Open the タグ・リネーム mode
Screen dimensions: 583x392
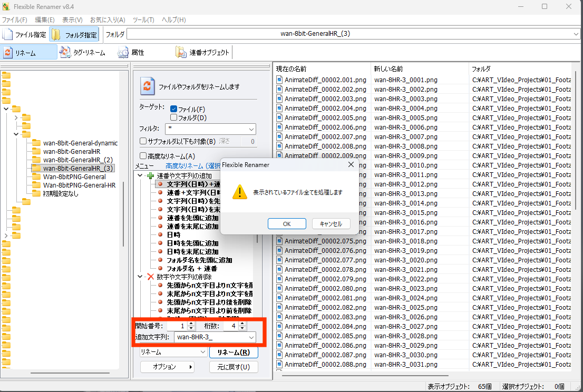tap(65, 52)
